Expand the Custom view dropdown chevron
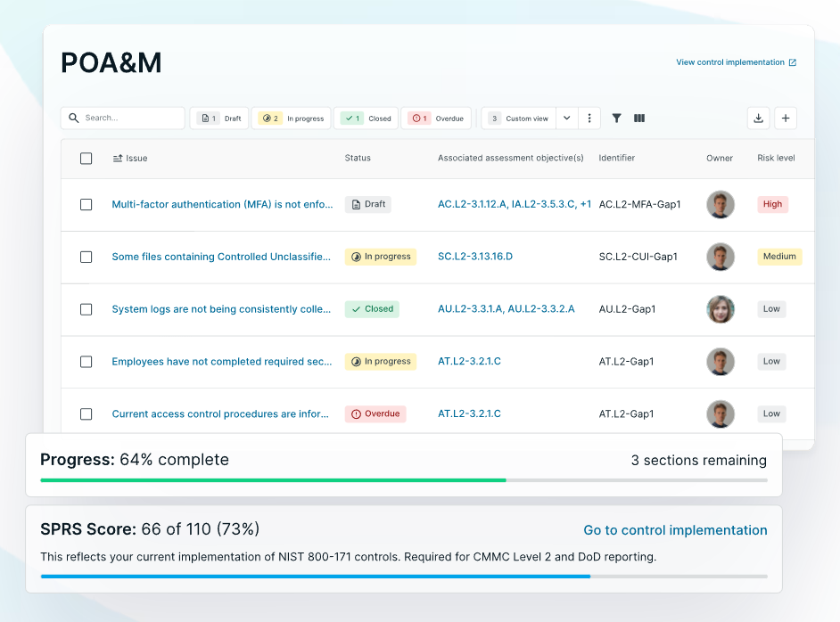Viewport: 840px width, 622px height. 566,118
